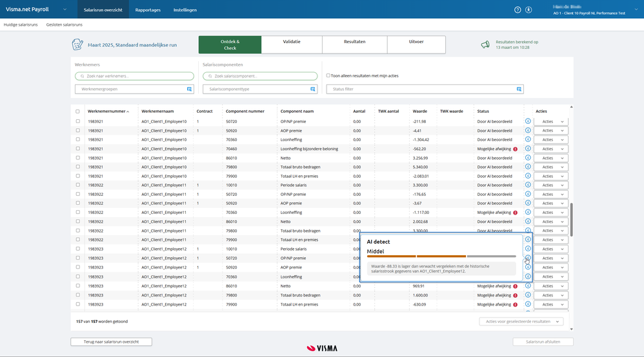Viewport: 644px width, 357px height.
Task: Click the Huidige salarisruns link
Action: pos(21,24)
